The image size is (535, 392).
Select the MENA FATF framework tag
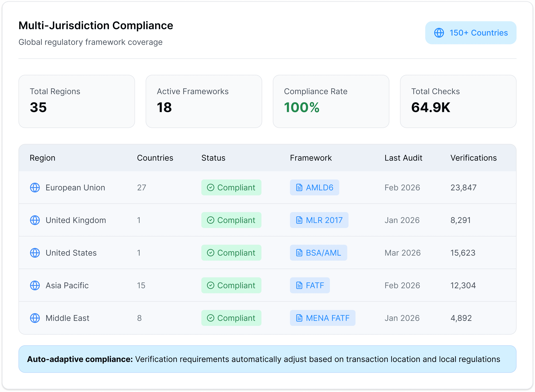tap(322, 318)
